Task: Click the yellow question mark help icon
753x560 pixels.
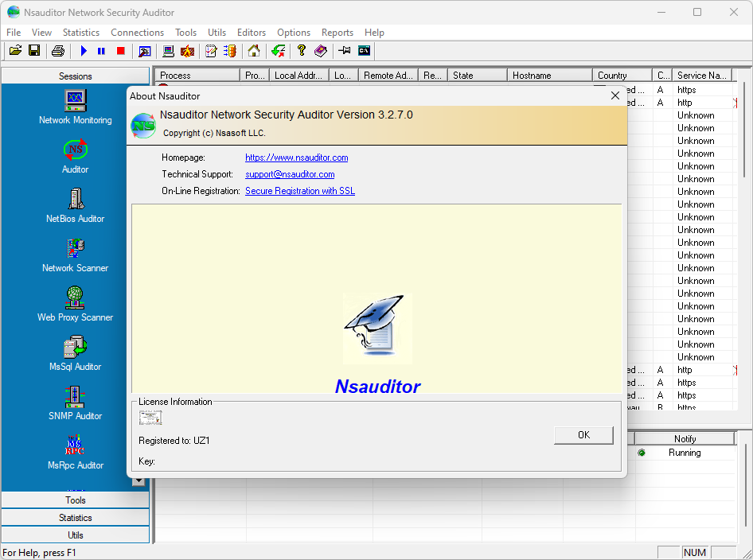Action: point(302,50)
